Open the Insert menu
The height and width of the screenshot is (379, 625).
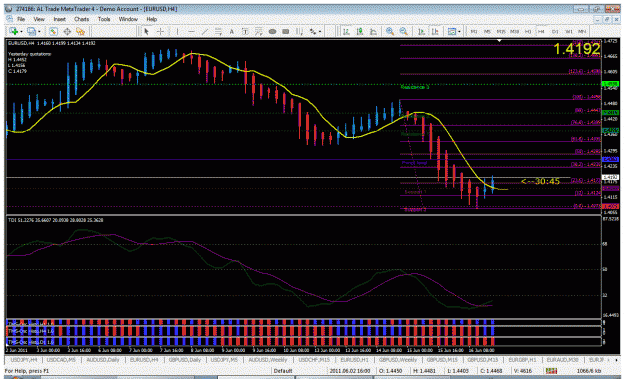tap(59, 19)
